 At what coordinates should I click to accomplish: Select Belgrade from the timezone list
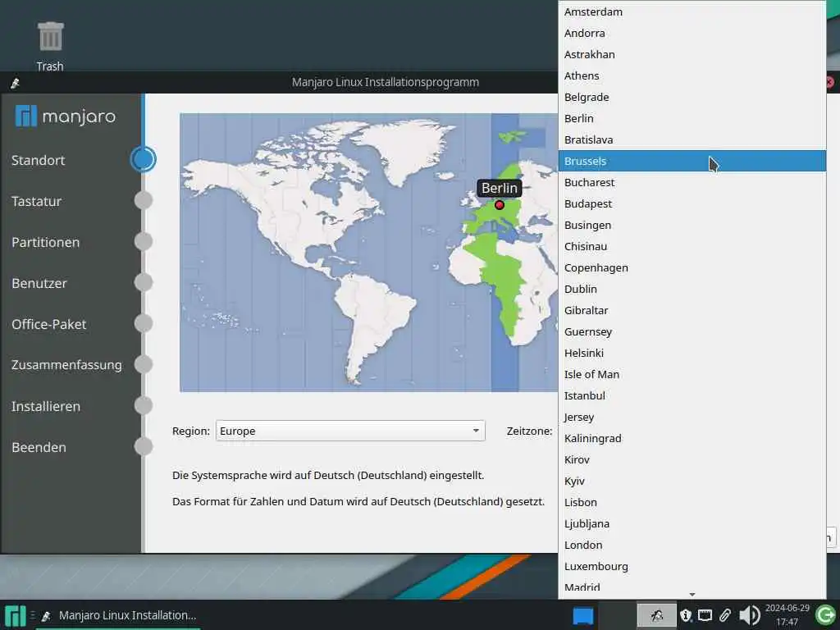[x=692, y=97]
